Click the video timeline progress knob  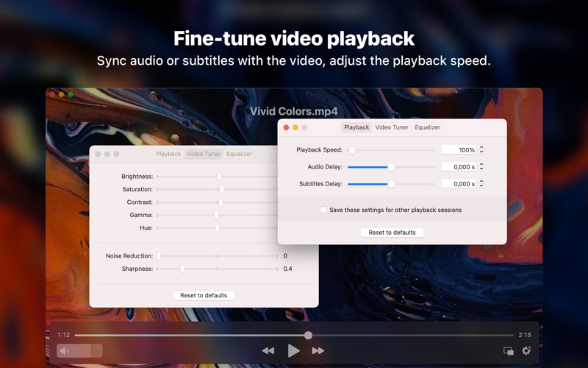click(x=308, y=336)
